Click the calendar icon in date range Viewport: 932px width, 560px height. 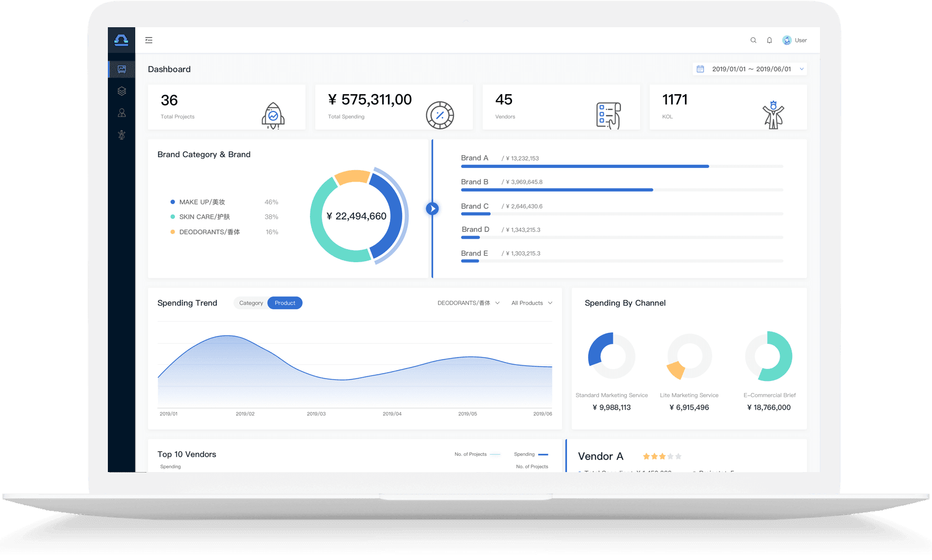click(700, 69)
